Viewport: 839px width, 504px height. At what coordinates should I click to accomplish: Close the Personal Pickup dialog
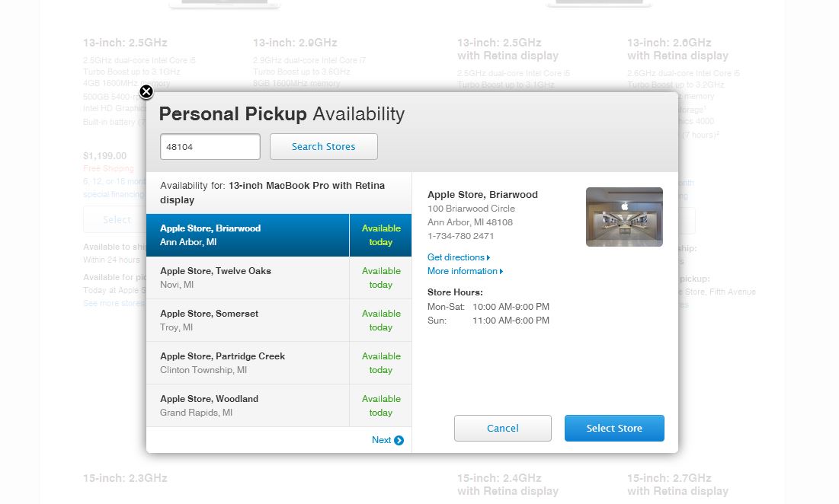(x=146, y=92)
